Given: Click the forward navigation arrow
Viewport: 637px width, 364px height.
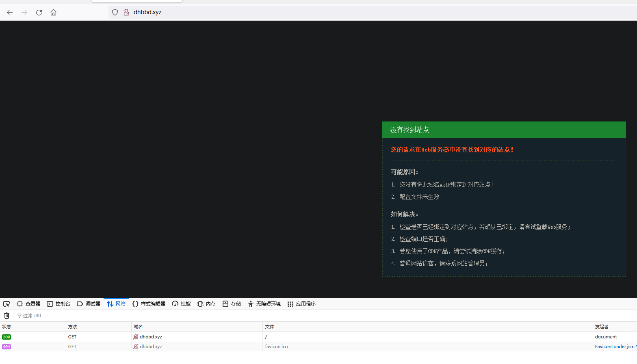Looking at the screenshot, I should pos(24,13).
